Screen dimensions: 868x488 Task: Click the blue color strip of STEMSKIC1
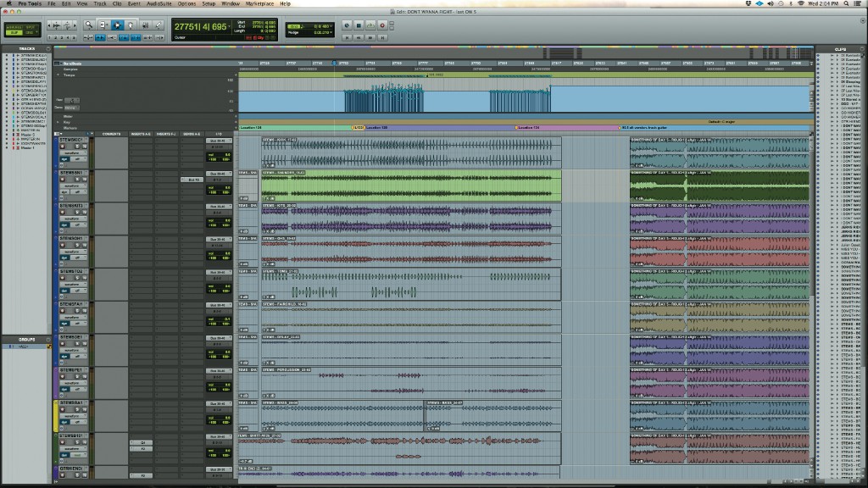tap(56, 152)
